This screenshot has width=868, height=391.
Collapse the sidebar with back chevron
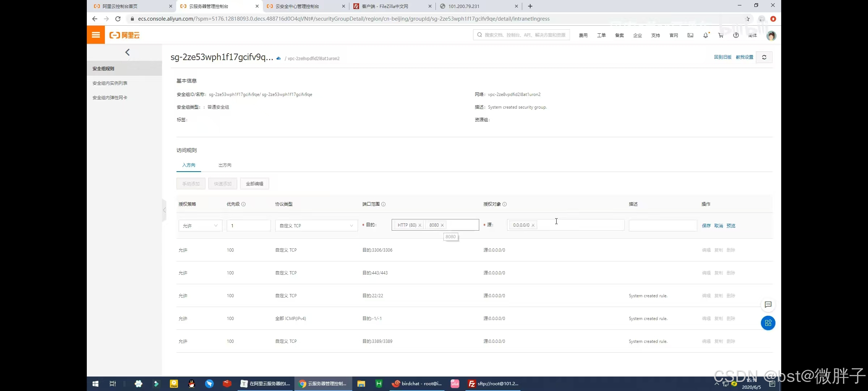click(x=127, y=52)
